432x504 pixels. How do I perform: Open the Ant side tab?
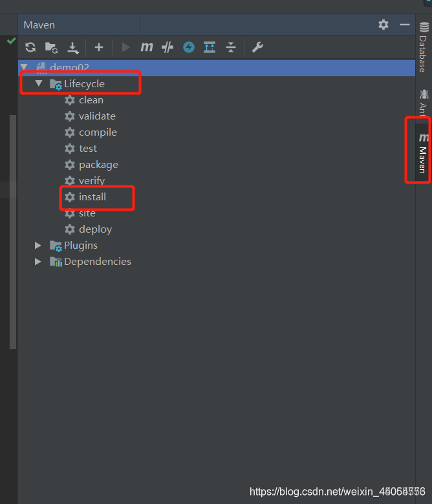[424, 101]
